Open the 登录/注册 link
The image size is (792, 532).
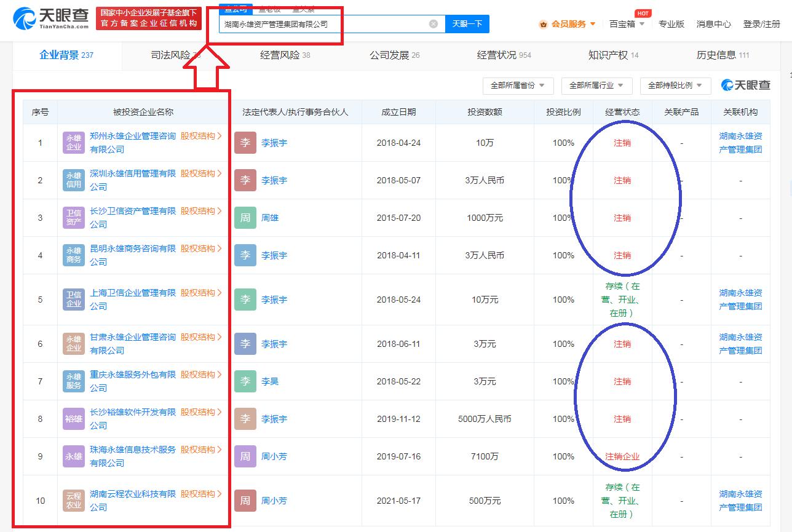click(763, 23)
